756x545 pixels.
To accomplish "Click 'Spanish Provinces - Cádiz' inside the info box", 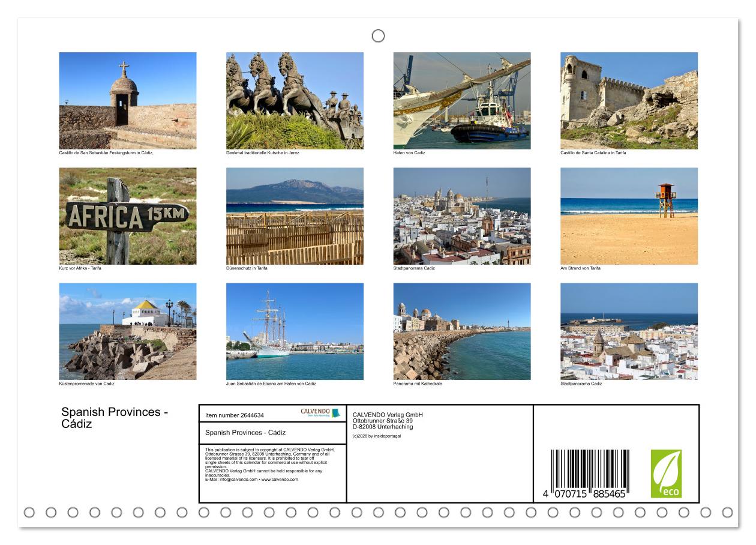I will pos(245,432).
